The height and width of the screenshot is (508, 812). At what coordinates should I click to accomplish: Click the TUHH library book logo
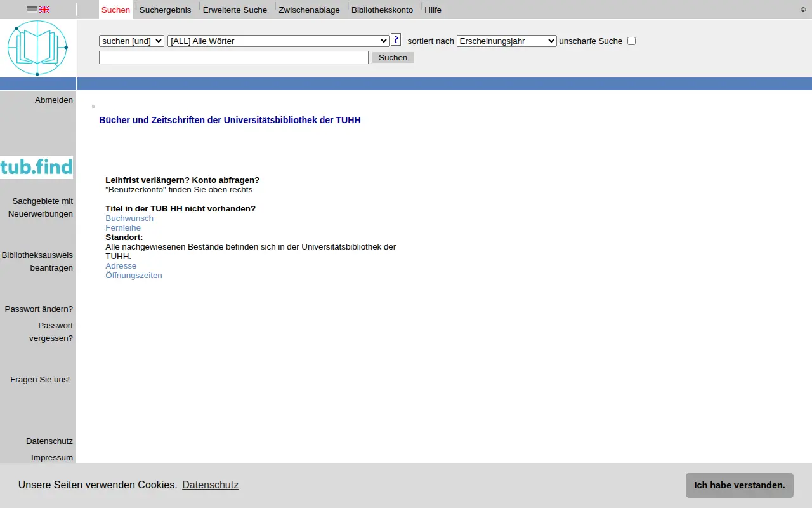click(37, 48)
